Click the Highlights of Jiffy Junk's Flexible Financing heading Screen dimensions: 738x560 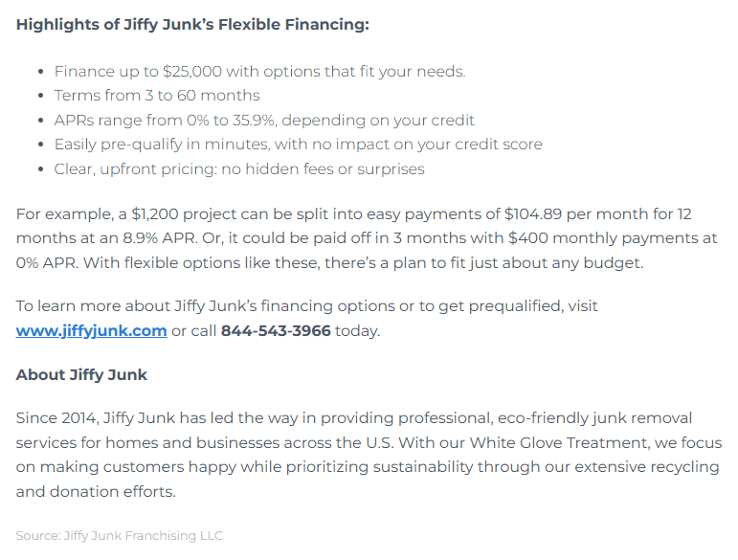click(x=192, y=25)
